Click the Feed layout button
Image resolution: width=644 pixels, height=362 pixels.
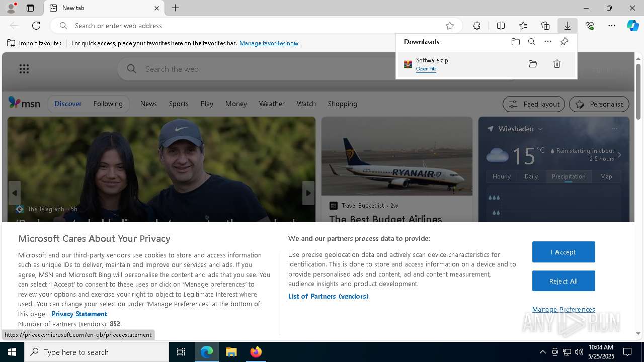click(x=534, y=104)
